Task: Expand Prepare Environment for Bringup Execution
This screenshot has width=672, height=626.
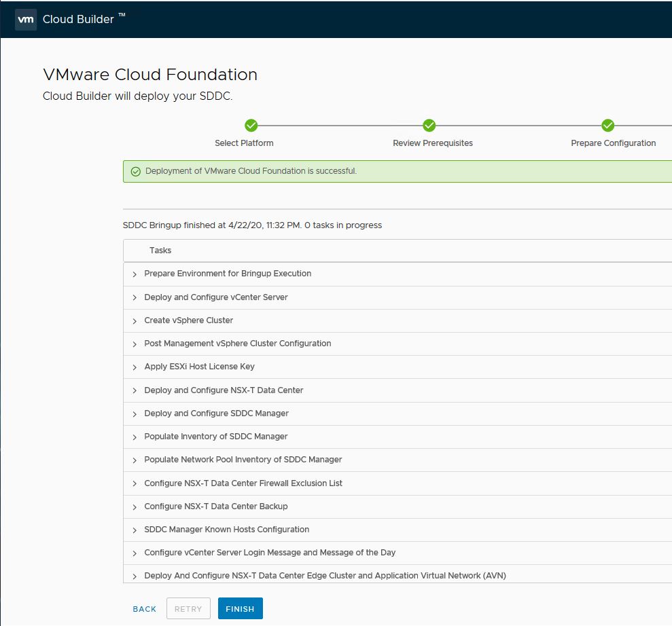Action: click(x=135, y=274)
